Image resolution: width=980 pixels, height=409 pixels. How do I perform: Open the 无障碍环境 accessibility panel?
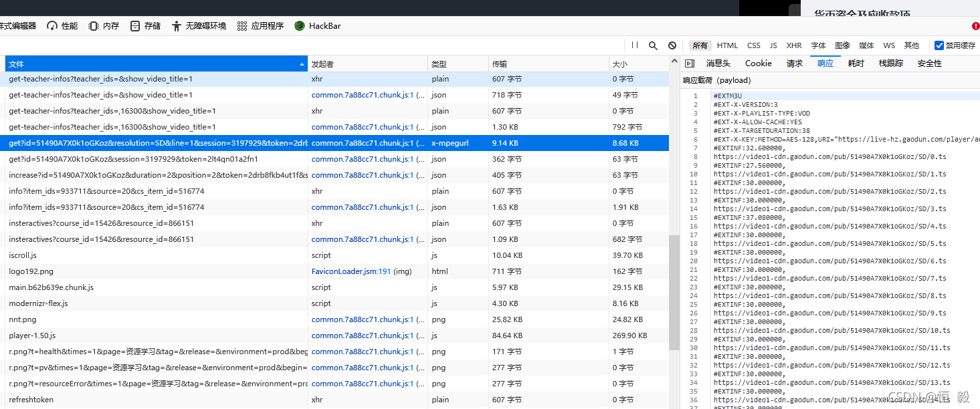[x=199, y=26]
